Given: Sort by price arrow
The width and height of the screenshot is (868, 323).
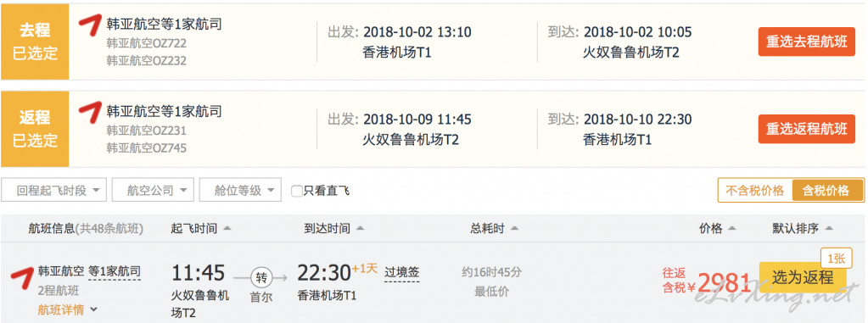Looking at the screenshot, I should [732, 228].
